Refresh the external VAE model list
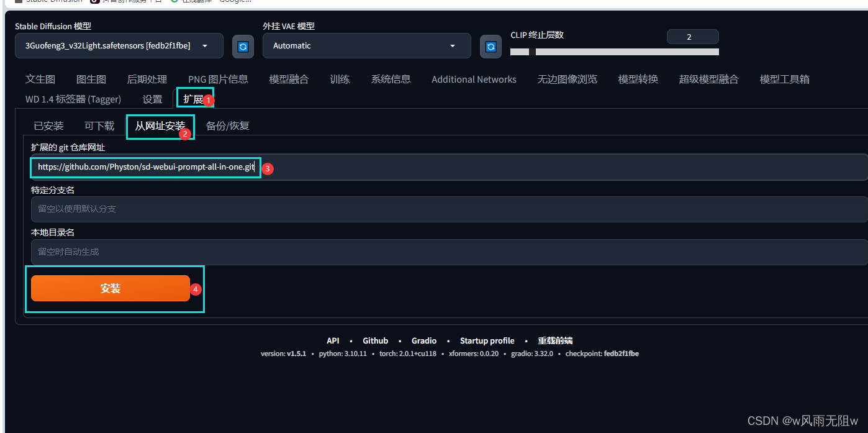Screen dimensions: 868x433 tap(491, 47)
